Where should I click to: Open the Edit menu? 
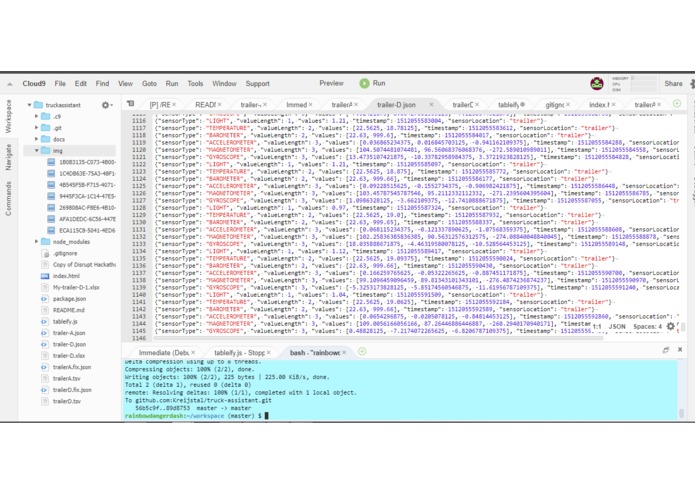click(x=80, y=83)
